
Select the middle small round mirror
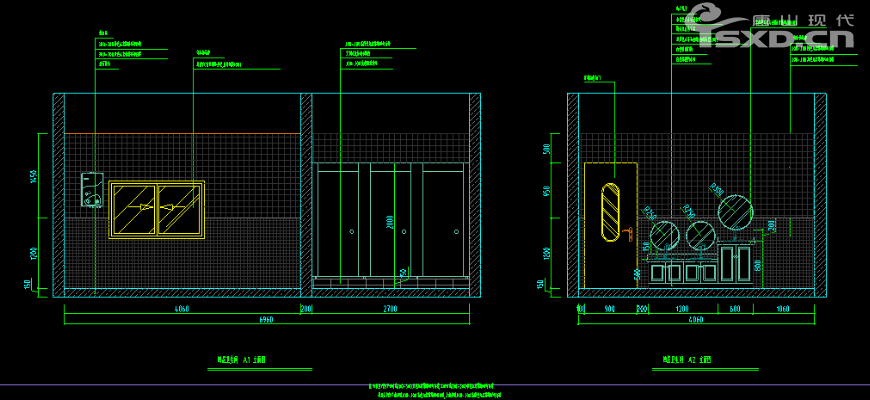(x=700, y=234)
